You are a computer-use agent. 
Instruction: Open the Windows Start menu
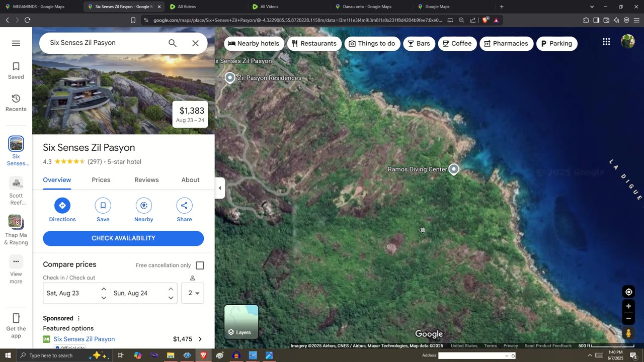[8, 355]
